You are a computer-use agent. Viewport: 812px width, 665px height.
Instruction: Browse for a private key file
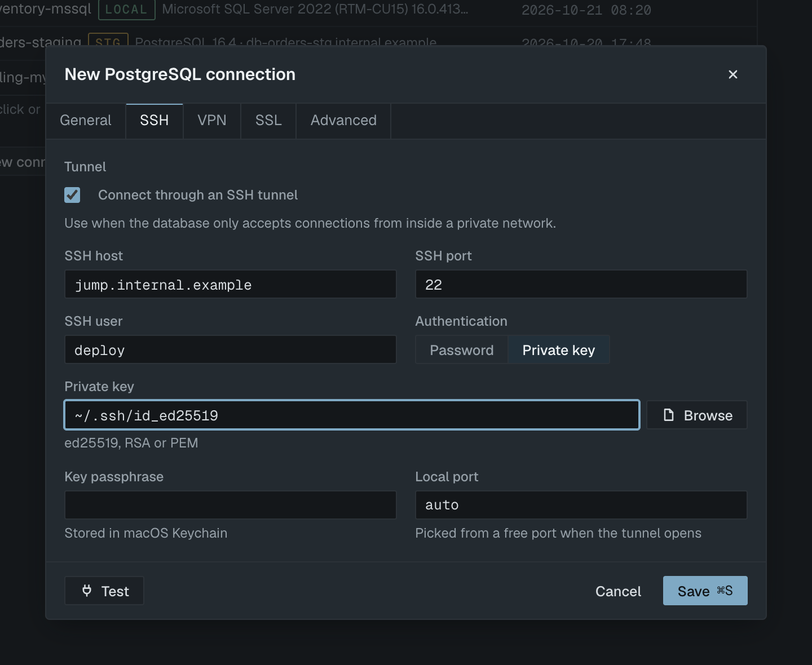(697, 415)
